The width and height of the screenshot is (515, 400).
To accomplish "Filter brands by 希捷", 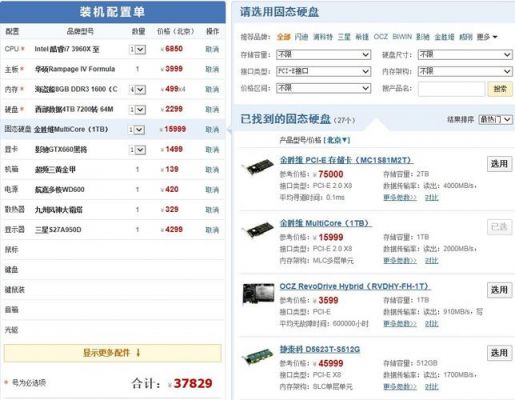I will coord(362,37).
